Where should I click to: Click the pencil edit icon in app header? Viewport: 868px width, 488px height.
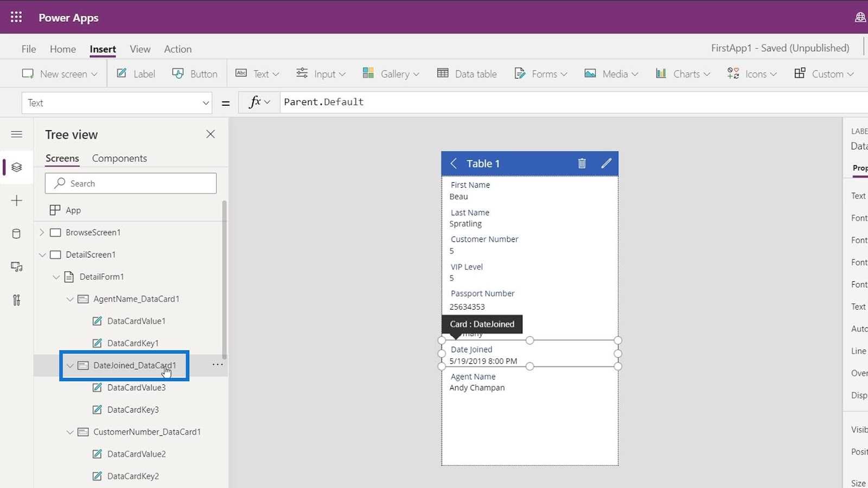point(606,163)
